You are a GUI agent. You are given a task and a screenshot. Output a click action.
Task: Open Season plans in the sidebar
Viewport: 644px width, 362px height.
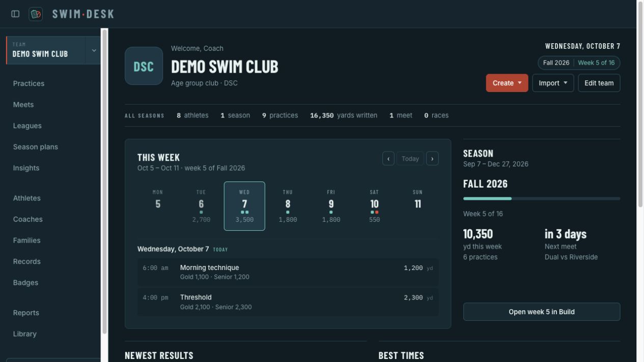tap(36, 147)
